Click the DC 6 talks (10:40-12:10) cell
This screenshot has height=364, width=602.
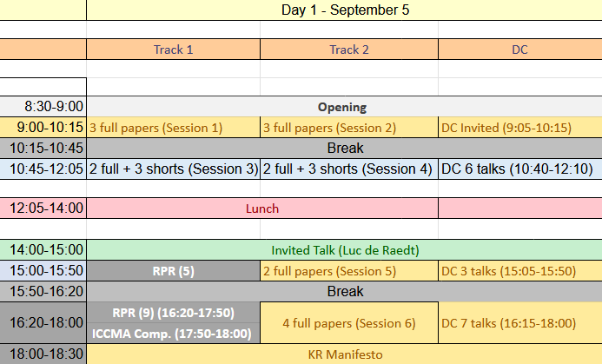coord(520,169)
